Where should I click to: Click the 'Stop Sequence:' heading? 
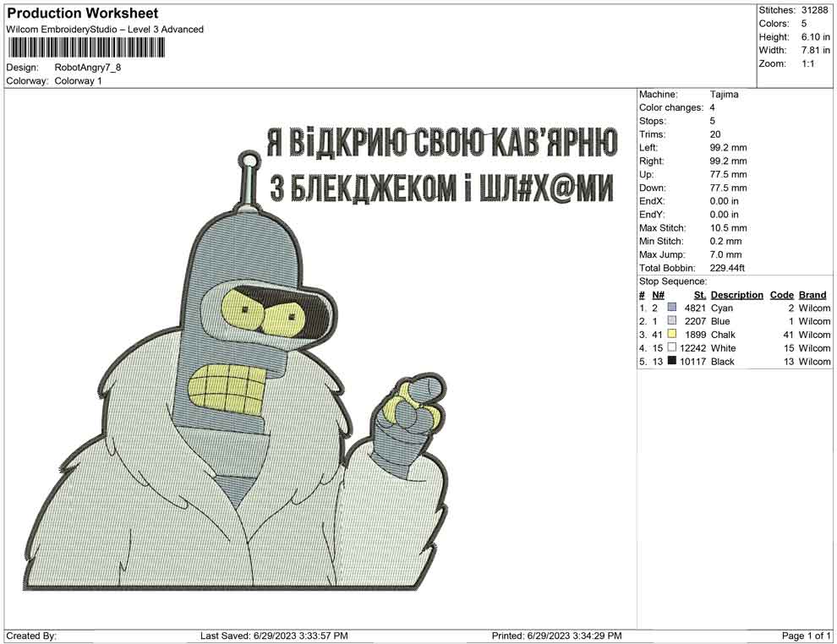(673, 281)
